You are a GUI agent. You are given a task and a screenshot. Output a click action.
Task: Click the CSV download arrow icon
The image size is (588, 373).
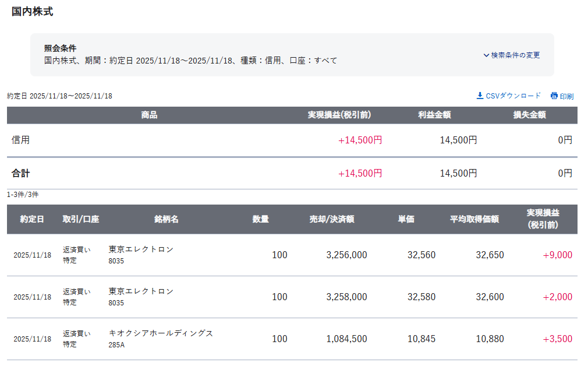[x=480, y=96]
